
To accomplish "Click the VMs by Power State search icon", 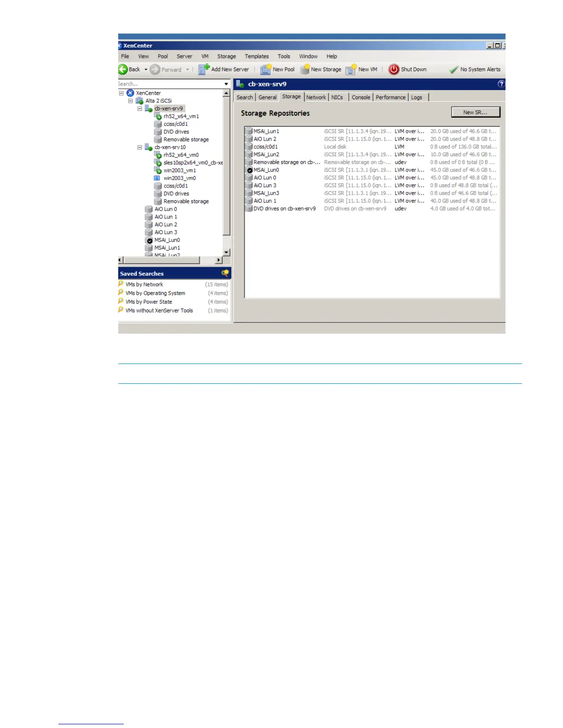I will click(x=121, y=301).
